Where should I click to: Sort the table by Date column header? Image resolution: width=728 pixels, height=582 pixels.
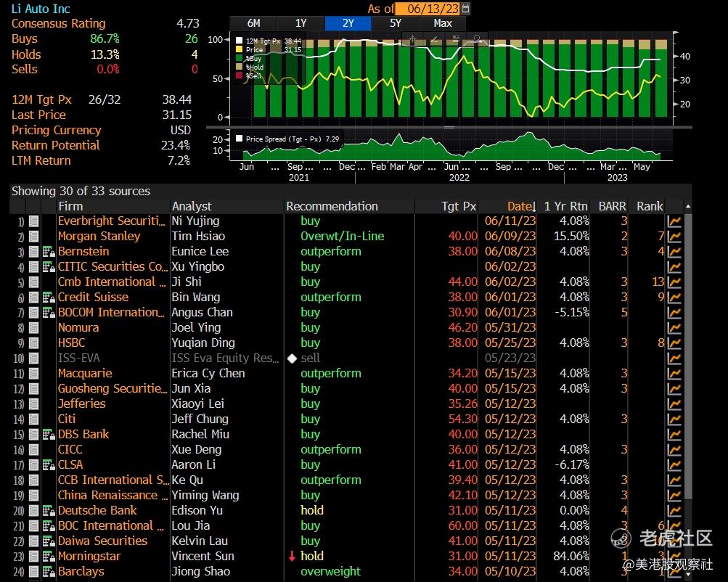tap(521, 207)
